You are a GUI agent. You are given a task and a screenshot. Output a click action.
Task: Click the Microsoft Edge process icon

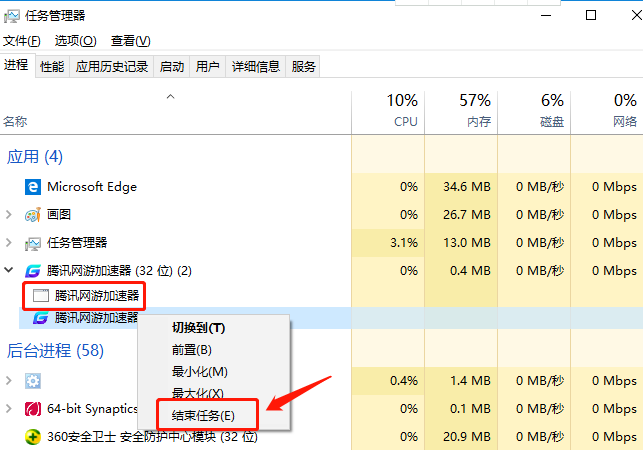click(x=33, y=187)
